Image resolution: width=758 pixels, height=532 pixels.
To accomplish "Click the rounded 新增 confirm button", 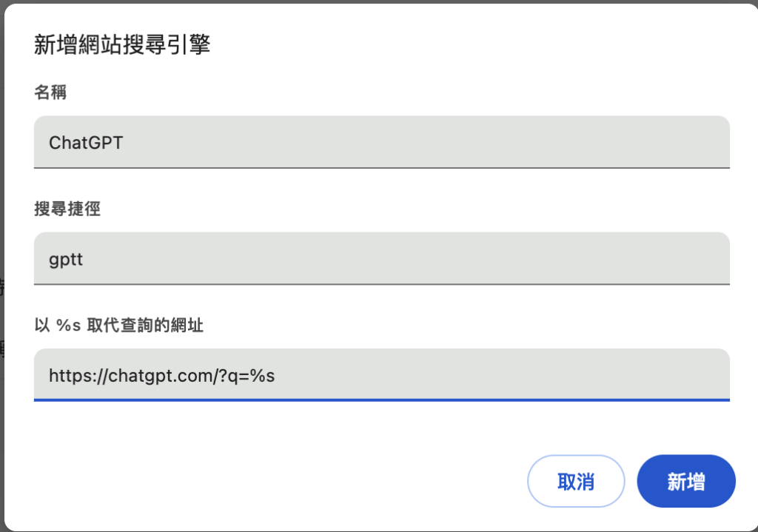I will point(685,481).
